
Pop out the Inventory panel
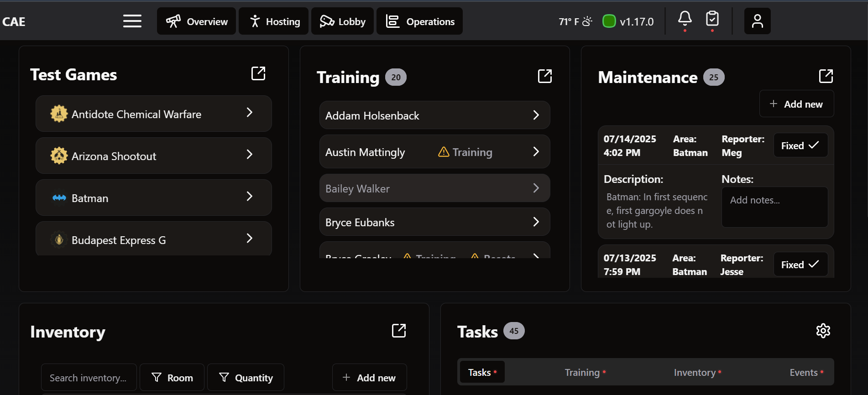[399, 331]
